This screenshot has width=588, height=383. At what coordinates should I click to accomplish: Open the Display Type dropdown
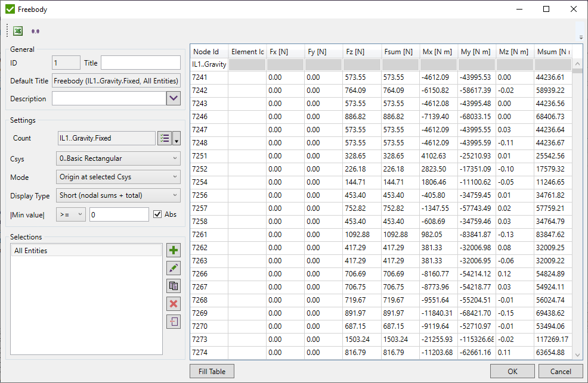point(118,195)
